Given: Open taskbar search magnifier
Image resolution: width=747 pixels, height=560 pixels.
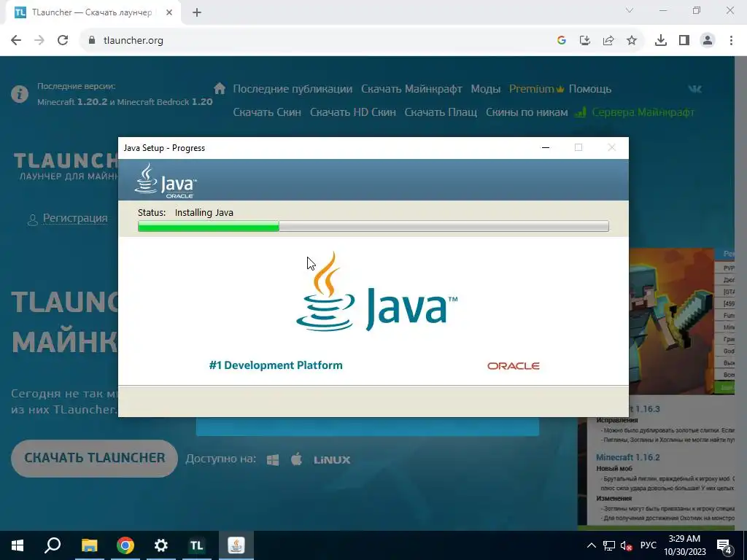Looking at the screenshot, I should coord(53,545).
